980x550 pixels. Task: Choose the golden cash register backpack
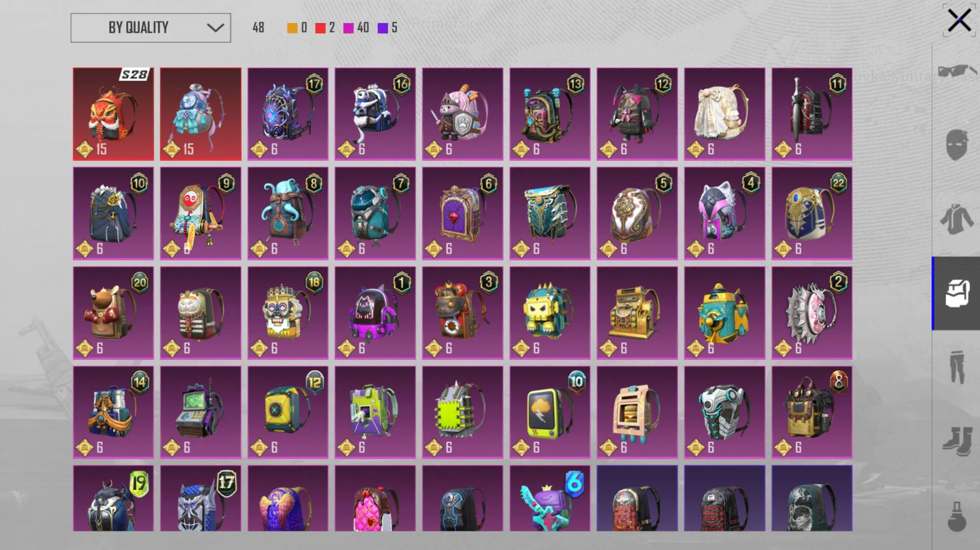[x=637, y=313]
